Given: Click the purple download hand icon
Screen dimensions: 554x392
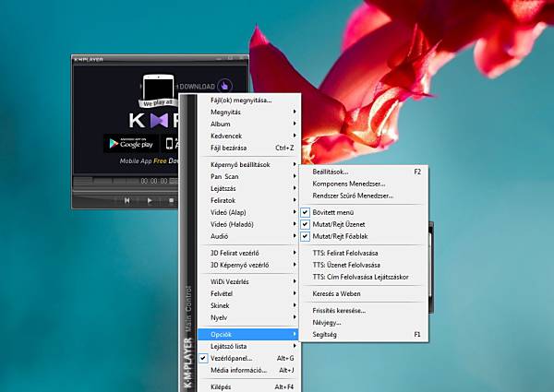Looking at the screenshot, I should point(225,86).
